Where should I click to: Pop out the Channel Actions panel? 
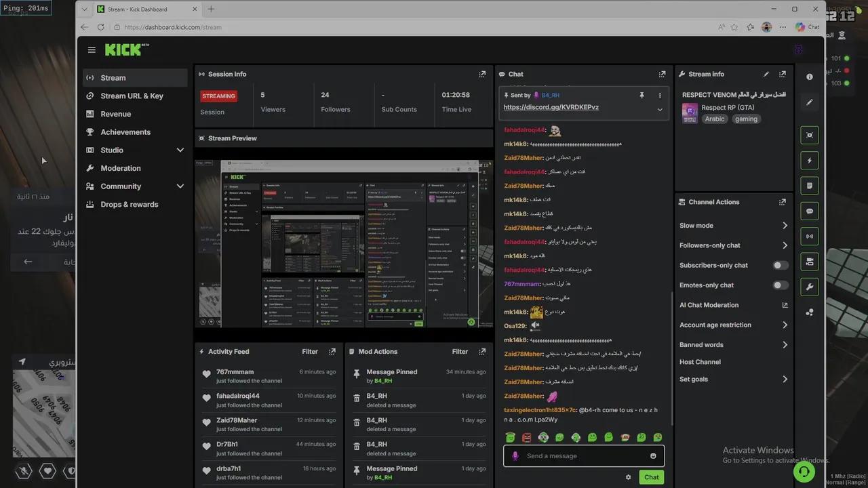[783, 202]
